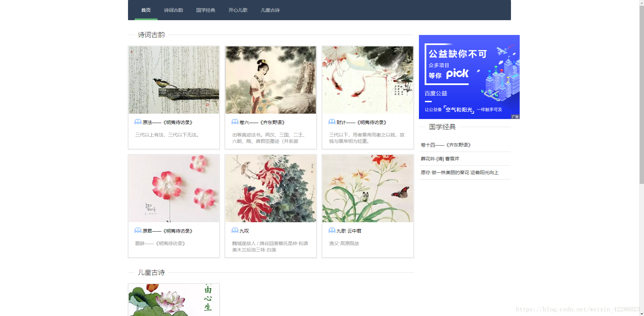The width and height of the screenshot is (644, 316).
Task: Open the koi fish ink painting thumbnail
Action: click(368, 80)
